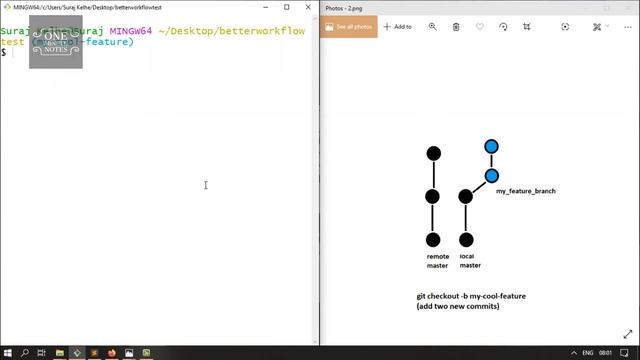Click the fullscreen expand arrow in Photos
This screenshot has height=360, width=640.
pos(628,334)
